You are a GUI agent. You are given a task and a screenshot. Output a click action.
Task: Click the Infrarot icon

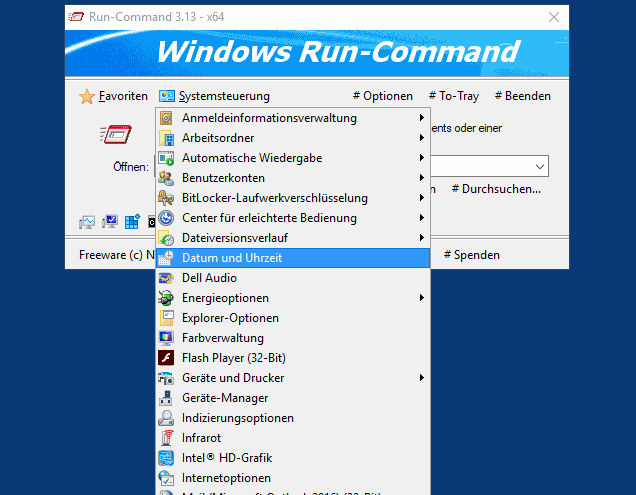click(x=166, y=438)
